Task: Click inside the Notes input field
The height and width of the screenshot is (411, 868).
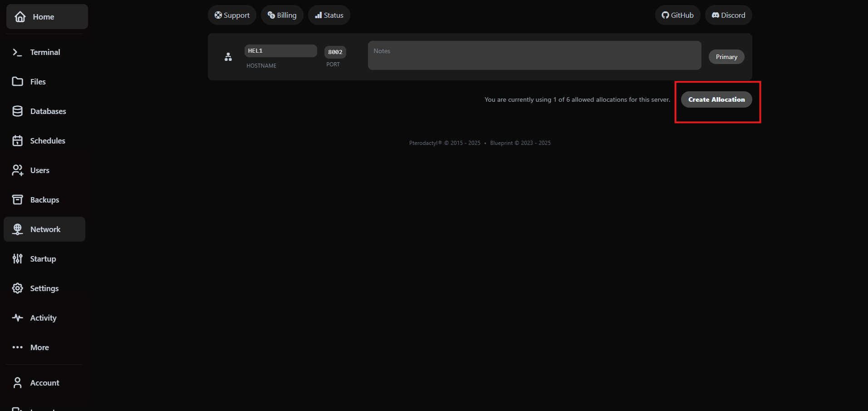Action: point(534,55)
